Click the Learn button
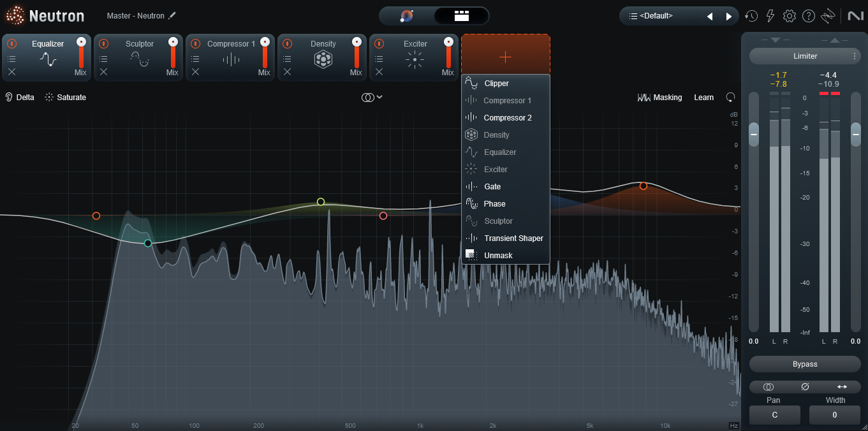 (704, 98)
